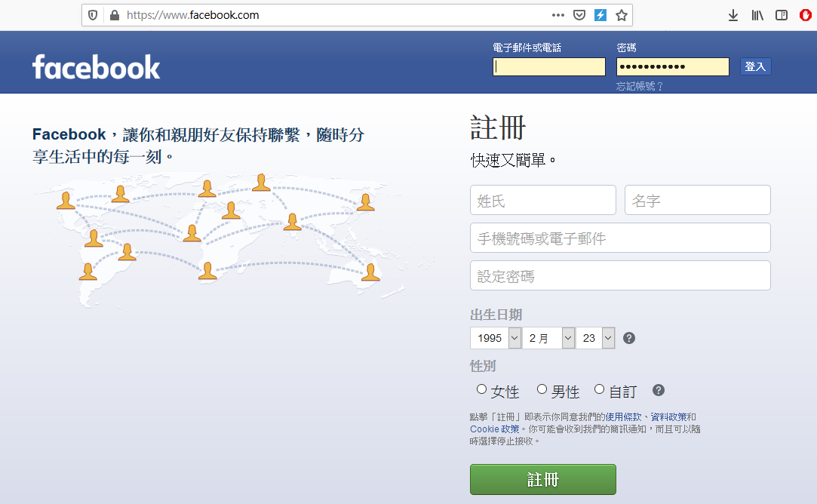Click the 出生日期 label

coord(496,315)
